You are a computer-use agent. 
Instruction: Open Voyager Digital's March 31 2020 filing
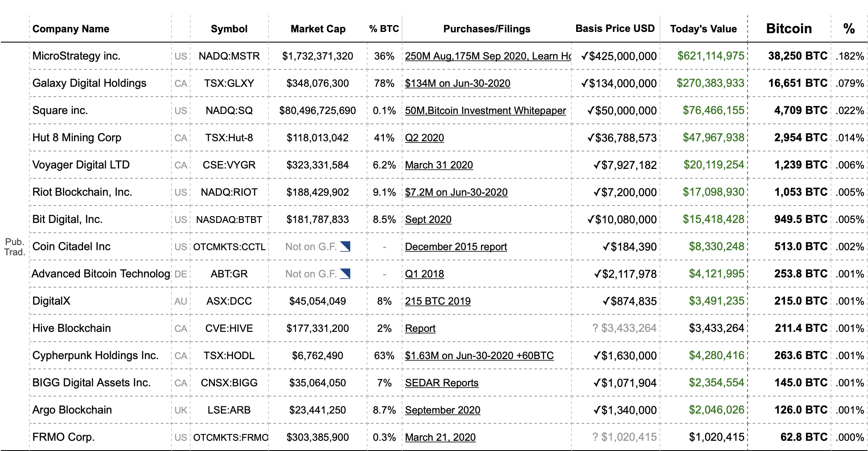(439, 165)
